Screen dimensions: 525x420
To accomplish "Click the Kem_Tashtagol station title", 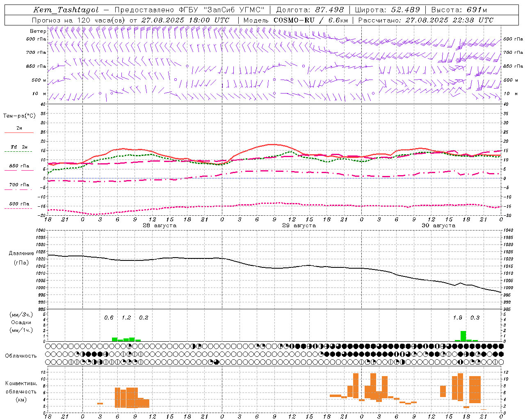I will click(66, 10).
